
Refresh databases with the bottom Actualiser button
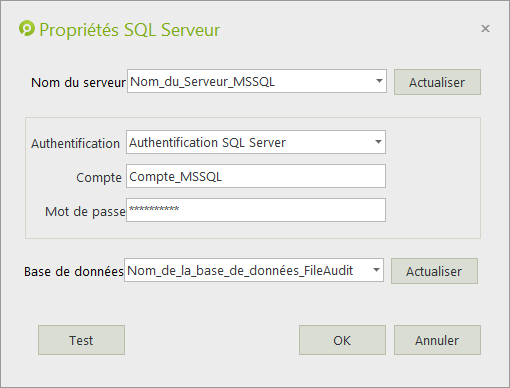tap(434, 271)
